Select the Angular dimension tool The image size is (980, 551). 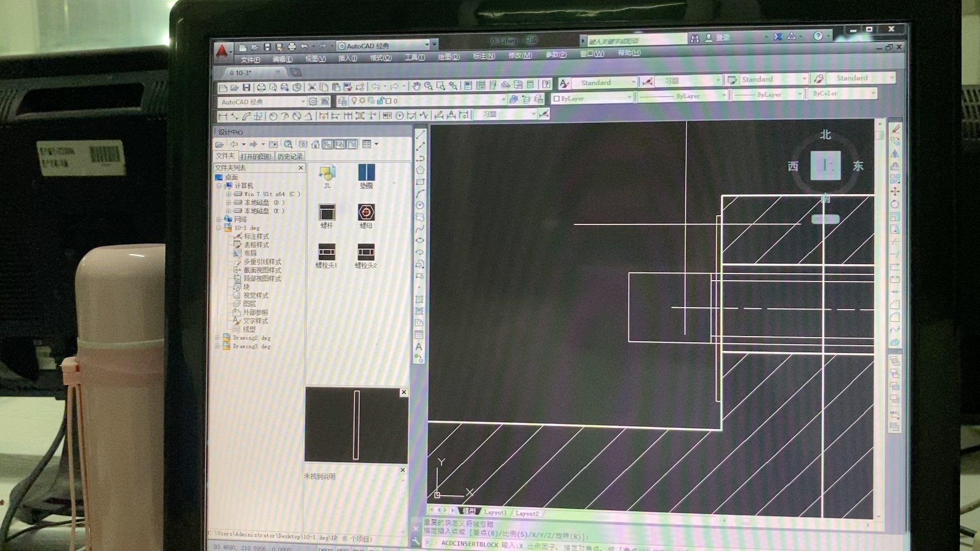308,116
